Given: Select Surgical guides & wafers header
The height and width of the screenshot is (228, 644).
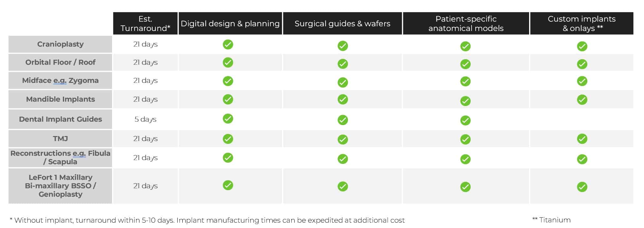Looking at the screenshot, I should tap(342, 23).
